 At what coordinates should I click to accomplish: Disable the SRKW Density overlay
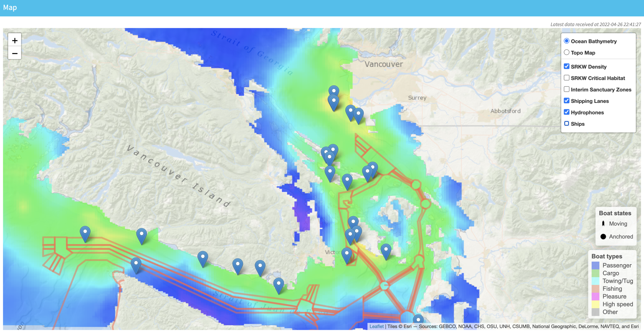coord(566,66)
